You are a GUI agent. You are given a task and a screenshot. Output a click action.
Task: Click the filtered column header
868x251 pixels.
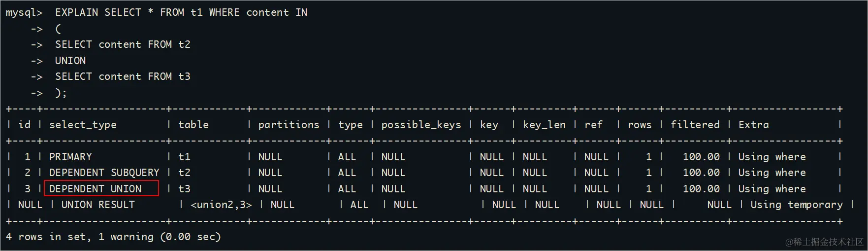point(695,125)
